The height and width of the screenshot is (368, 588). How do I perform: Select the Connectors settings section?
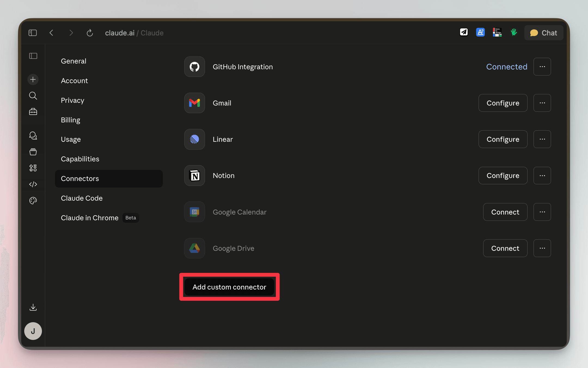[x=109, y=179]
